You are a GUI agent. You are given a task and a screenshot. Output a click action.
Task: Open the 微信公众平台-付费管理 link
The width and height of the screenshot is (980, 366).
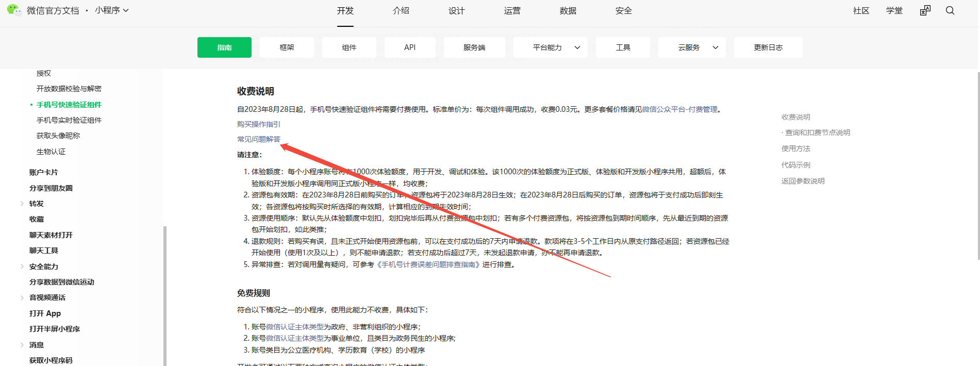[679, 109]
